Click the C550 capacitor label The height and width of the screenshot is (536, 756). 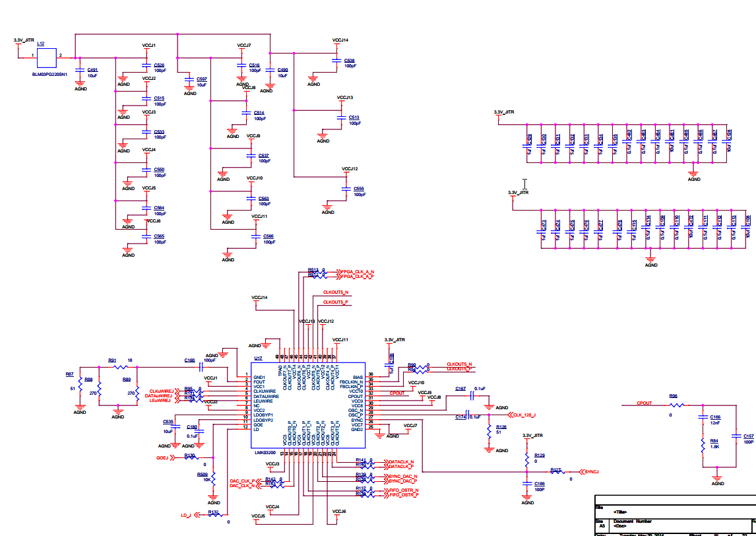pyautogui.click(x=159, y=170)
